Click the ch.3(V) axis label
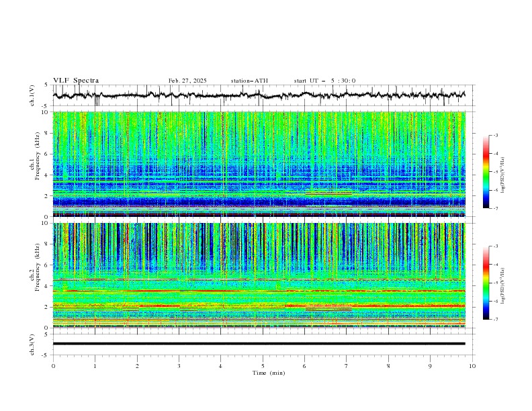Image resolution: width=532 pixels, height=411 pixels. pyautogui.click(x=32, y=345)
